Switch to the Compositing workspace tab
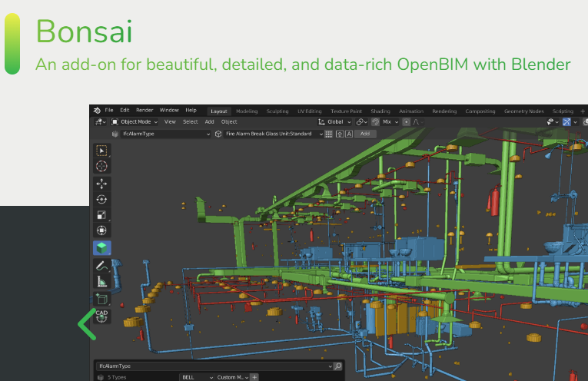The image size is (588, 381). pos(480,111)
